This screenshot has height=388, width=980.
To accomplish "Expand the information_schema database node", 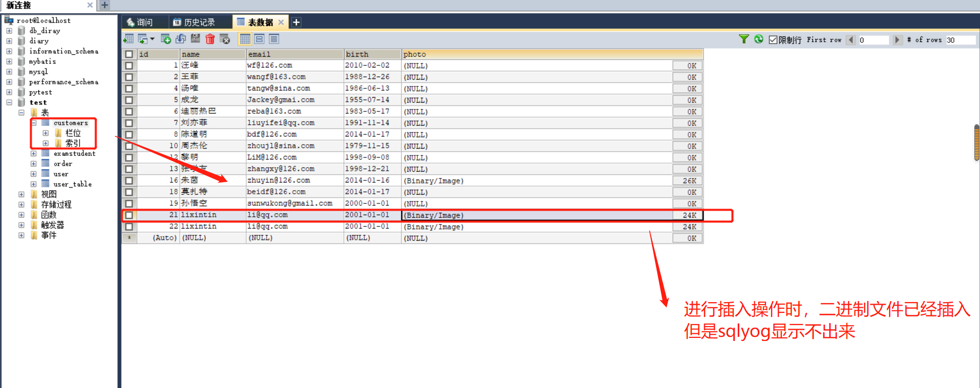I will click(9, 51).
